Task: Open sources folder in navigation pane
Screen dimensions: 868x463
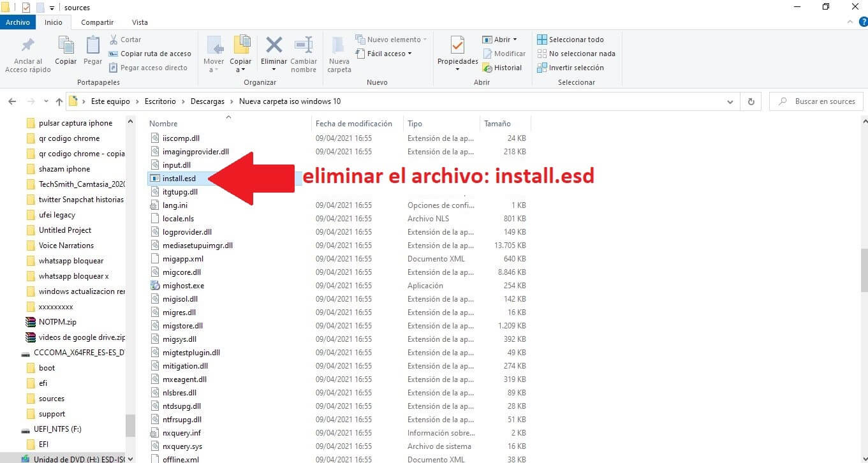Action: [52, 399]
